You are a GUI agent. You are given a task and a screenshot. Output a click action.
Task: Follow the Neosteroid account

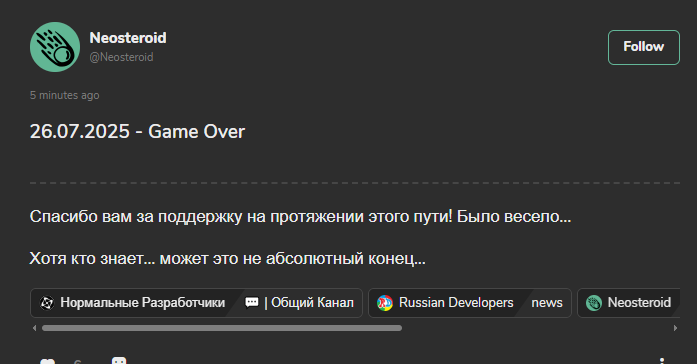click(644, 47)
